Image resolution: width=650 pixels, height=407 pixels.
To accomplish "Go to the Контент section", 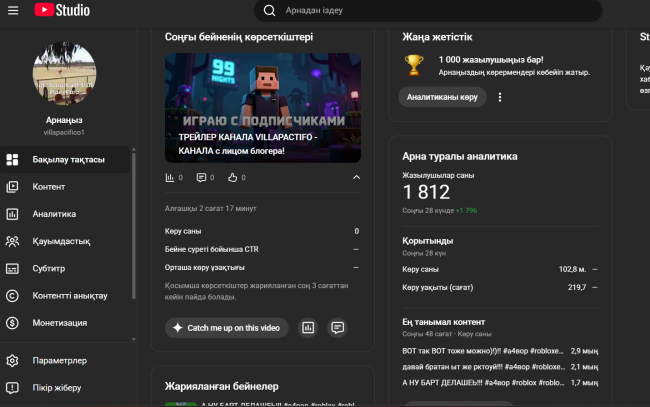I will [x=65, y=187].
